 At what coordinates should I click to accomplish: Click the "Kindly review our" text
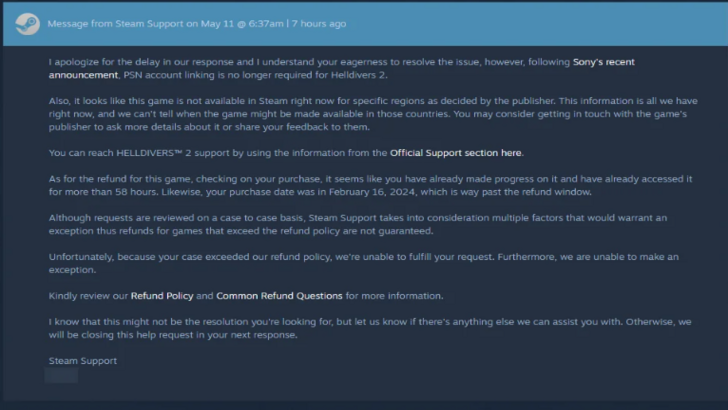(x=88, y=296)
